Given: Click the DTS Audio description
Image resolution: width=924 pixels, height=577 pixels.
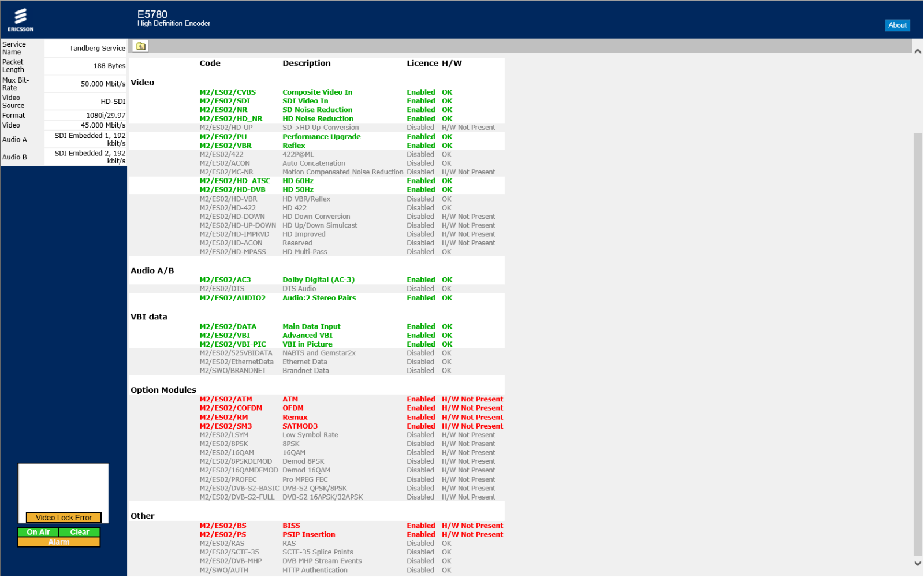Looking at the screenshot, I should pos(299,289).
